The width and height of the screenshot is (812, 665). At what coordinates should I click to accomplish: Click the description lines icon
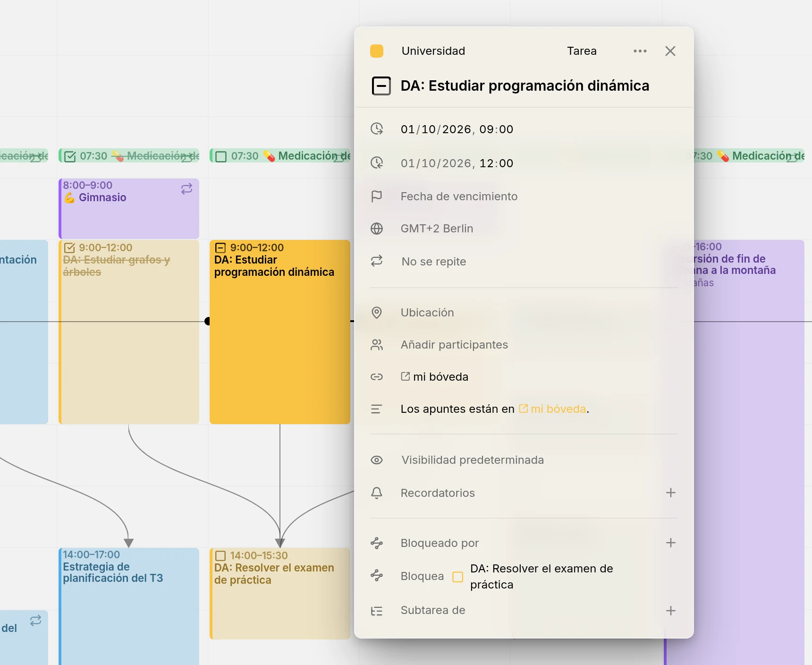[376, 409]
